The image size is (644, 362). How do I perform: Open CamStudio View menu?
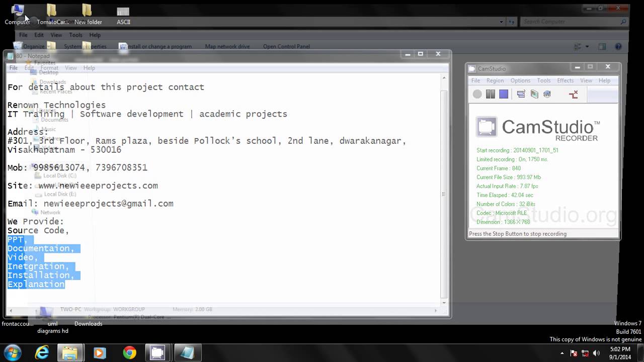[x=586, y=80]
